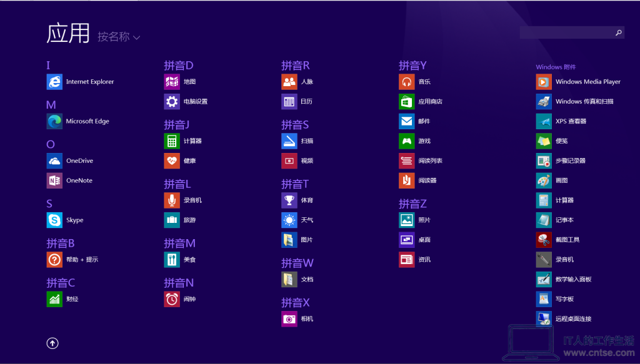
Task: Open XPS 查看器 icon
Action: (x=544, y=122)
